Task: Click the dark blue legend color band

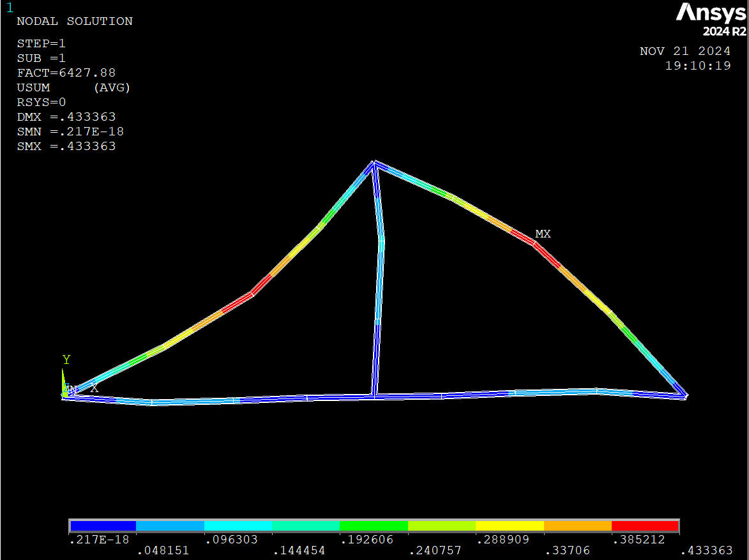Action: pos(103,526)
